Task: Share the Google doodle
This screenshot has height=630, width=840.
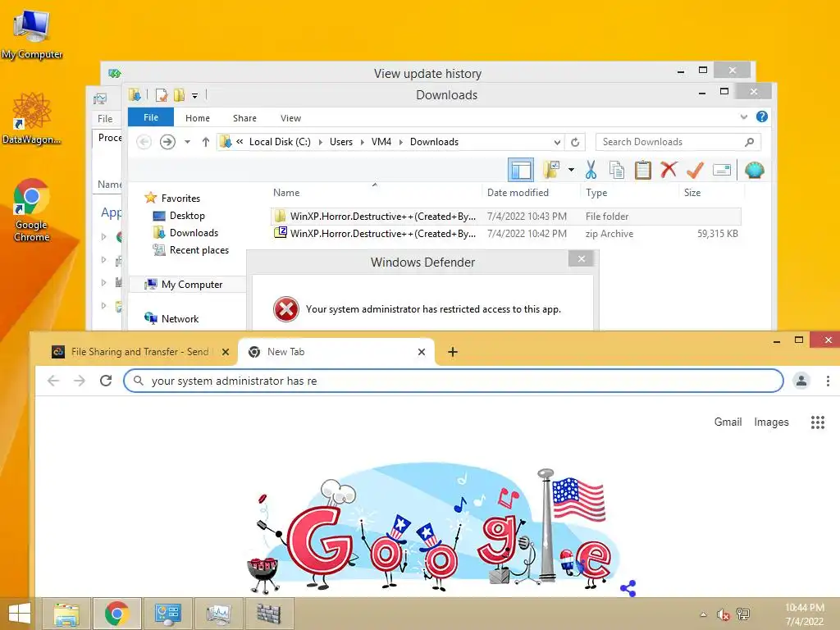Action: 628,588
